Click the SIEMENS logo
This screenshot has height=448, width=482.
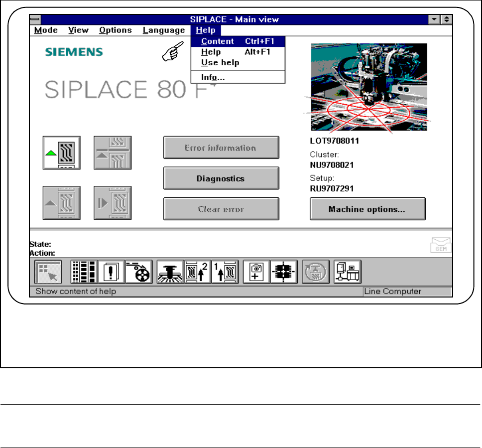pos(74,52)
